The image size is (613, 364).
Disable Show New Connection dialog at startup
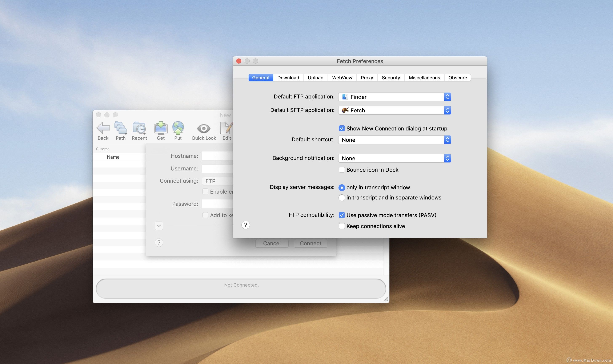(x=342, y=128)
